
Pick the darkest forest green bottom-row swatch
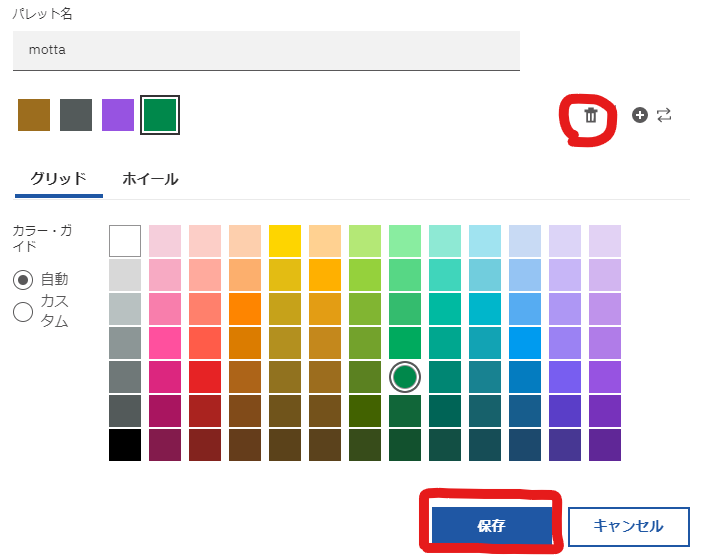click(405, 445)
